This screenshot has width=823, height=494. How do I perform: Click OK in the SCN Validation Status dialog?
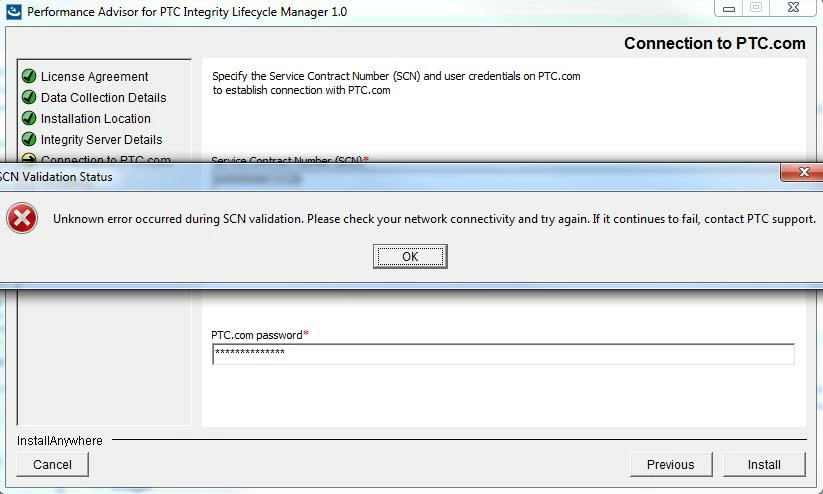pos(410,256)
